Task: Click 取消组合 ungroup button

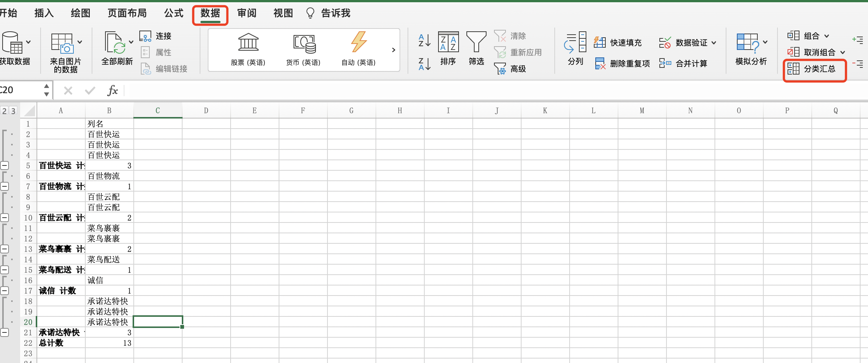Action: (811, 52)
